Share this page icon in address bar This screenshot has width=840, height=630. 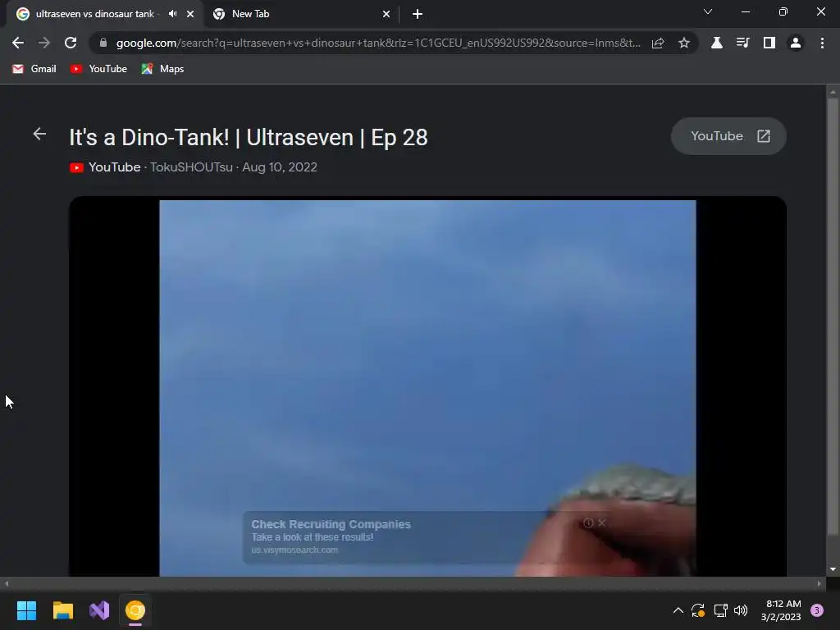(658, 43)
